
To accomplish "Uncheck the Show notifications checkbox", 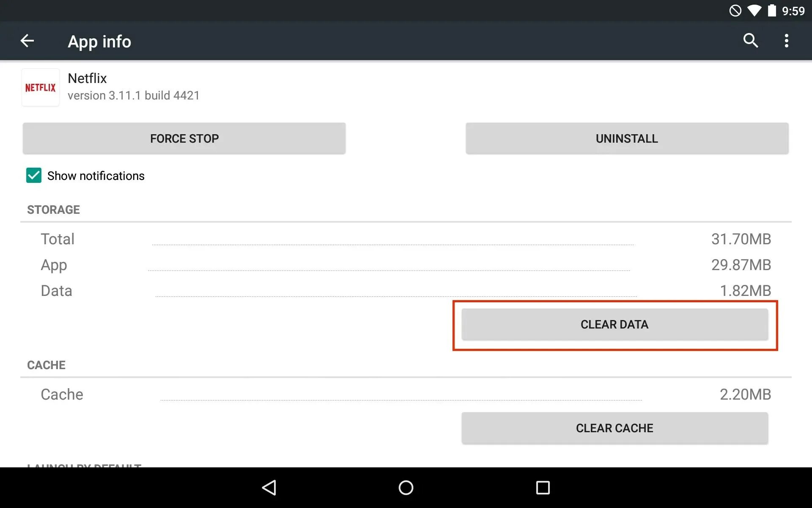I will (x=34, y=175).
